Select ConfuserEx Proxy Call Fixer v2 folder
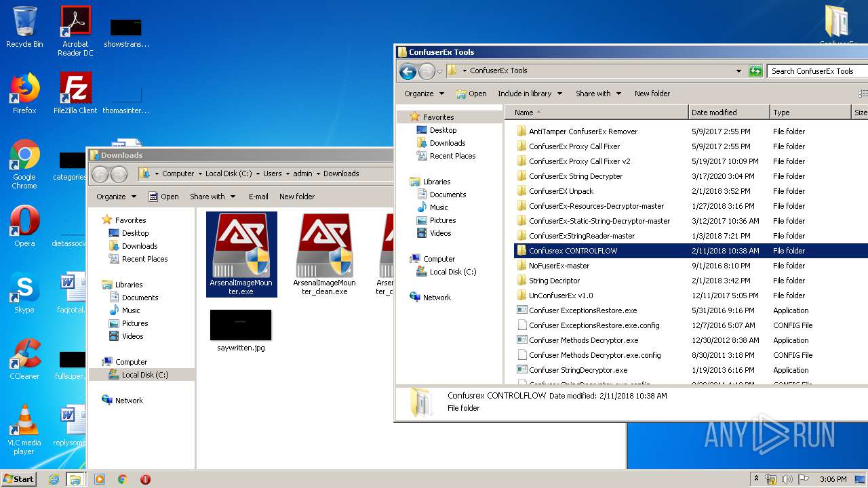This screenshot has width=868, height=488. pyautogui.click(x=579, y=161)
